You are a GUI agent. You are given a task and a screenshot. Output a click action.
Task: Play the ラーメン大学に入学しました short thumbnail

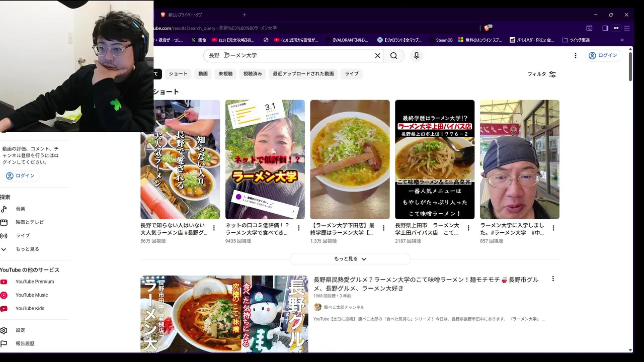pyautogui.click(x=520, y=159)
